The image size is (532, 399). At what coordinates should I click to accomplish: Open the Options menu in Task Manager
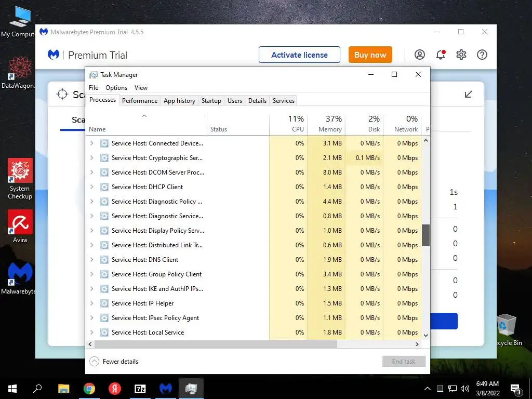116,87
